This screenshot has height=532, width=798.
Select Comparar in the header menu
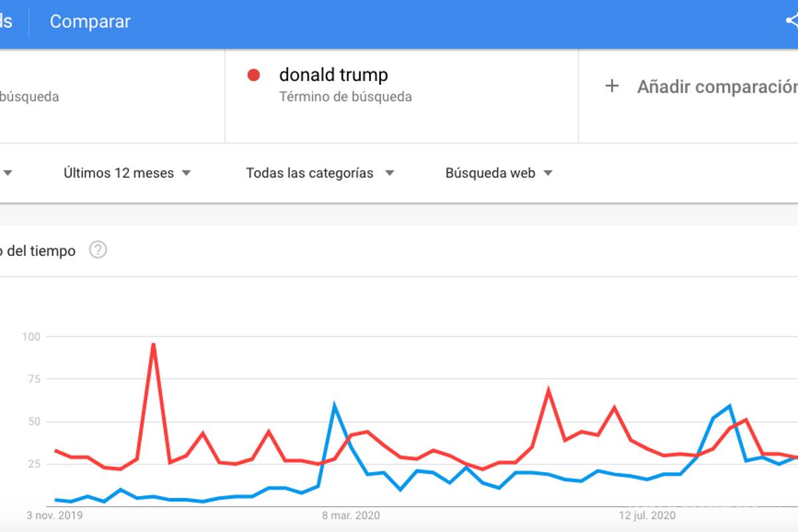(90, 21)
